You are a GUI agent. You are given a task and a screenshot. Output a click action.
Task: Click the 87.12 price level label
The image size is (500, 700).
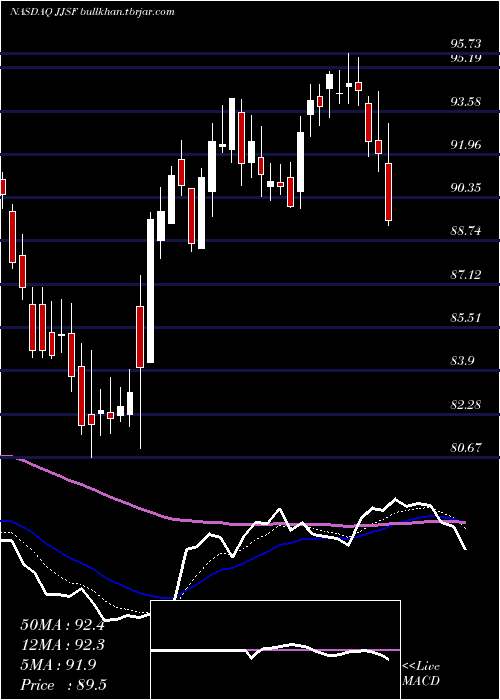[x=466, y=275]
